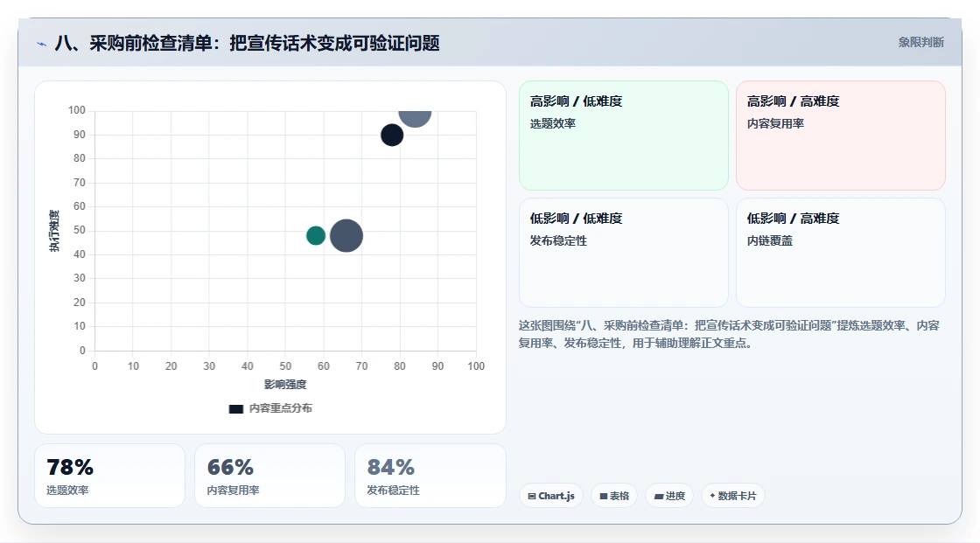Click the 象限判断 label in header
This screenshot has width=980, height=543.
(x=920, y=43)
